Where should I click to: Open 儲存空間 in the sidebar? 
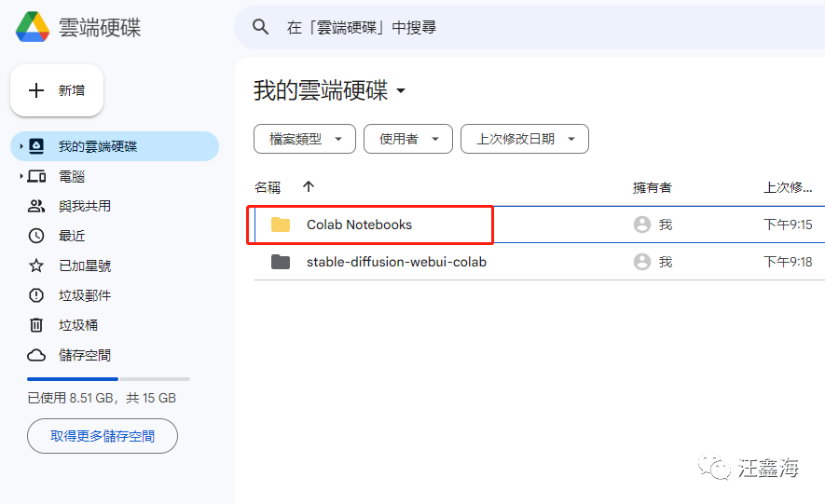coord(85,355)
